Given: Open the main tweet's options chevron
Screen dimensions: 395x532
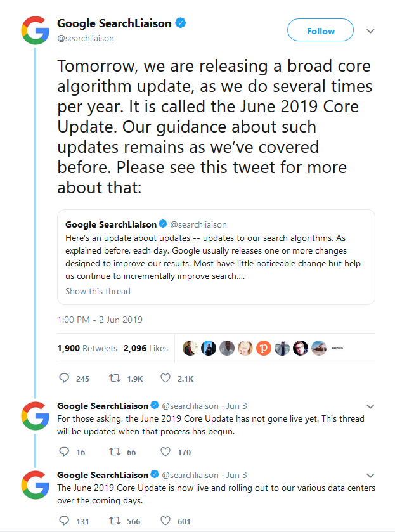Looking at the screenshot, I should pyautogui.click(x=371, y=30).
